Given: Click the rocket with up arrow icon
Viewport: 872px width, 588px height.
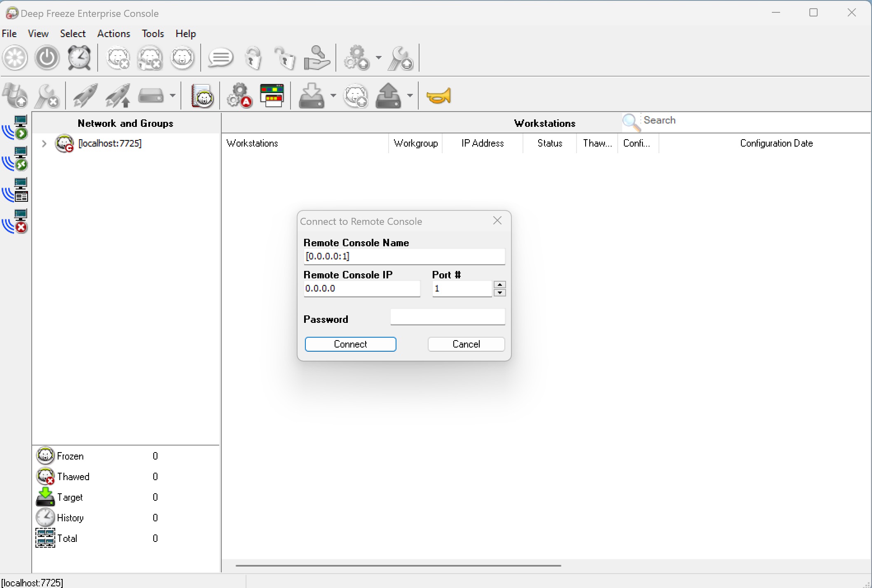Looking at the screenshot, I should [118, 96].
